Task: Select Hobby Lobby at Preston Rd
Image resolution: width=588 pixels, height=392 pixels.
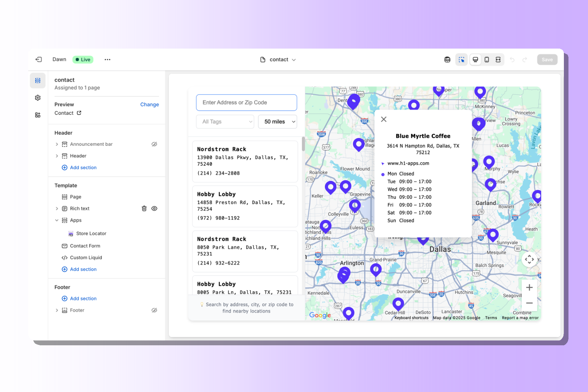Action: [245, 206]
